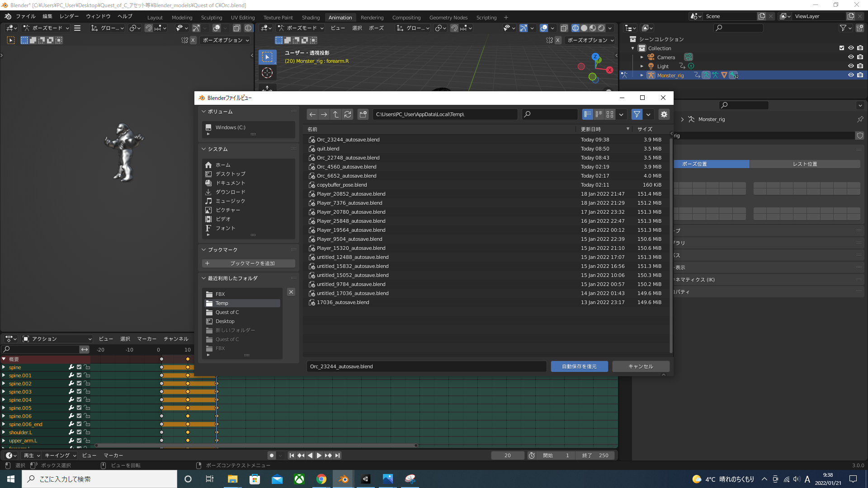Open file browser options gear
868x488 pixels.
[x=664, y=114]
